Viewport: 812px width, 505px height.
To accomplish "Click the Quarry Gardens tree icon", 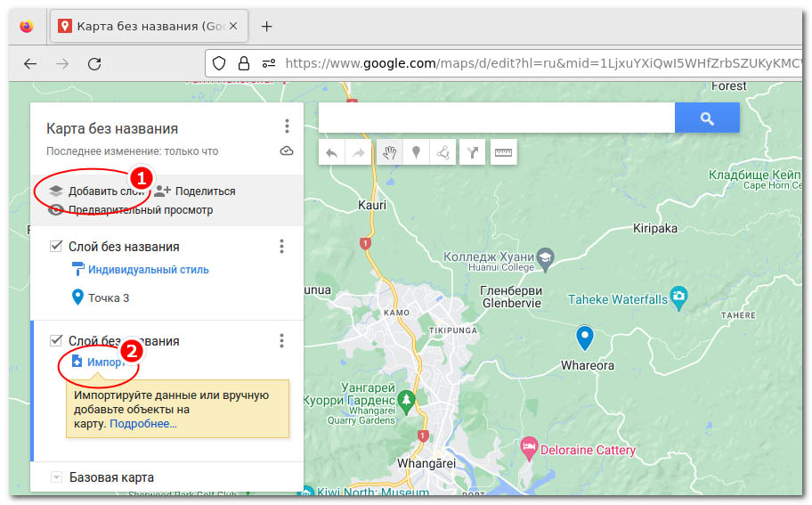I will coord(407,402).
